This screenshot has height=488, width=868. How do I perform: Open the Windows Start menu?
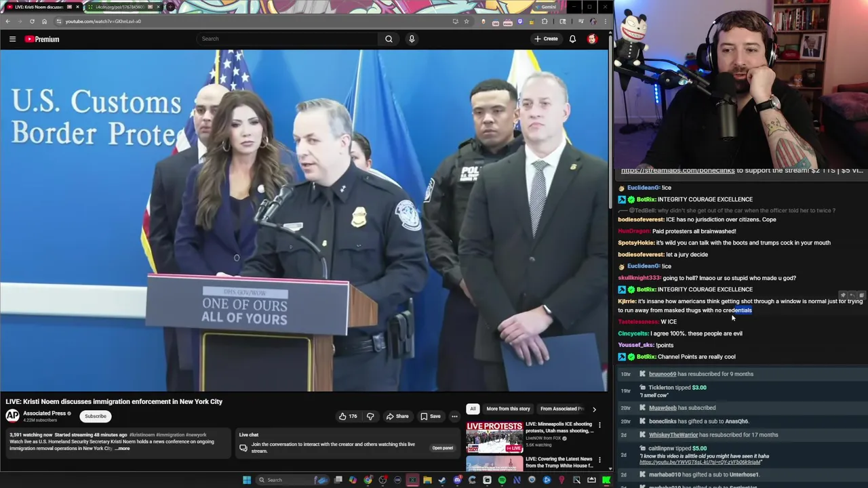point(247,480)
